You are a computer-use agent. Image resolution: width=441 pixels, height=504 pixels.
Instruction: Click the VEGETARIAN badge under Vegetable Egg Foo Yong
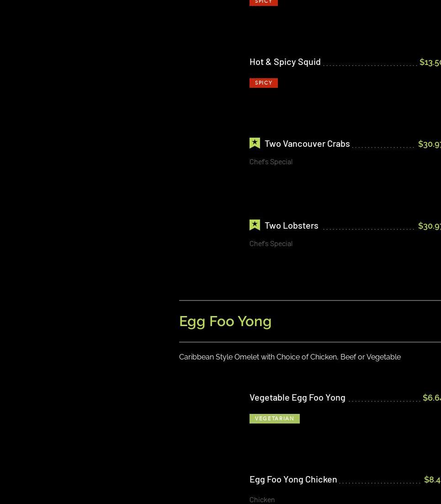coord(274,418)
